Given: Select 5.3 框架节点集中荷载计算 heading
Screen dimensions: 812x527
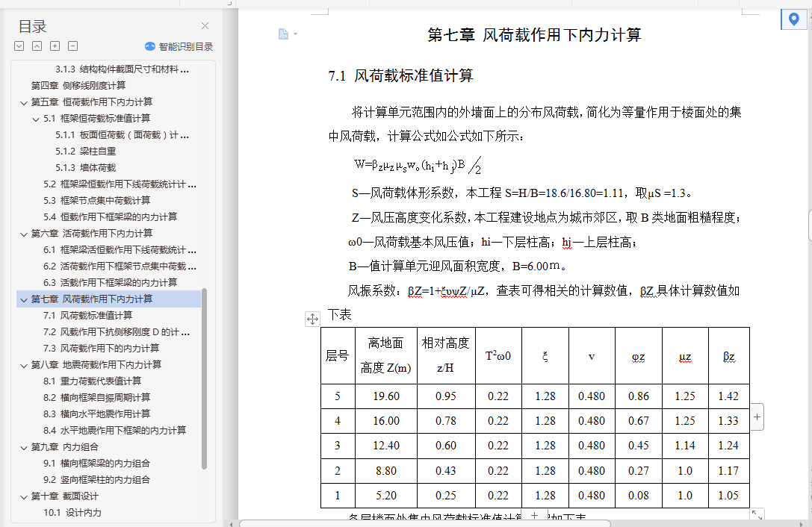Looking at the screenshot, I should tap(97, 200).
